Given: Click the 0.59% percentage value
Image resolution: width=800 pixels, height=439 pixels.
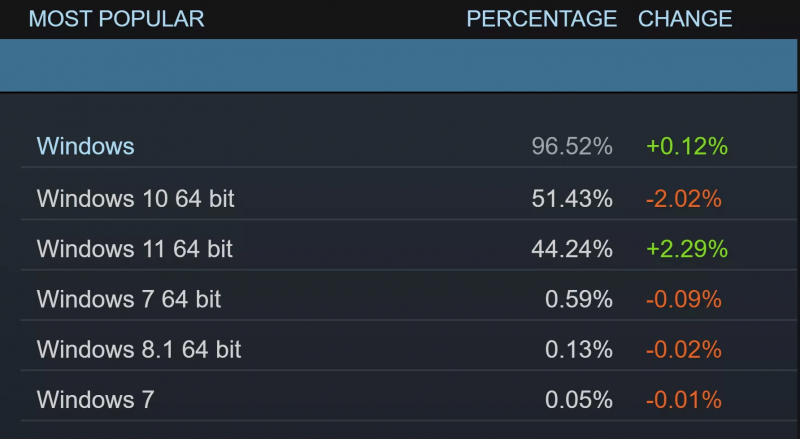Looking at the screenshot, I should click(579, 299).
